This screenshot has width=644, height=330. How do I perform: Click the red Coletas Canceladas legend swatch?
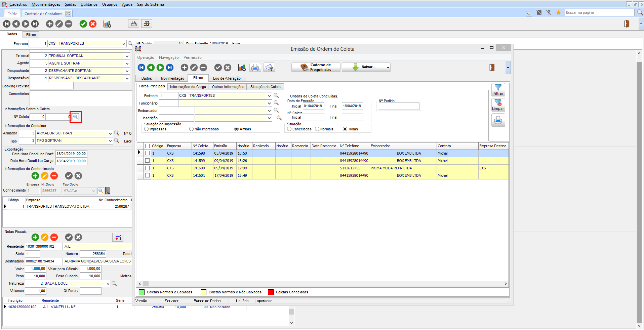[x=271, y=292]
